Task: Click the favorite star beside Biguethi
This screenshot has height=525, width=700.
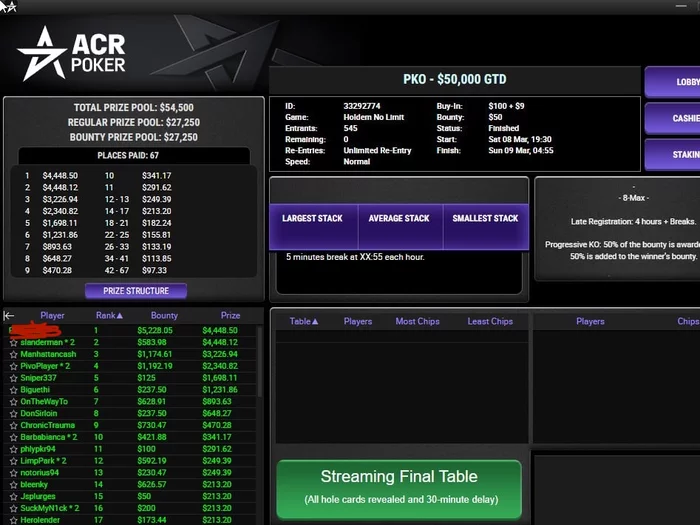Action: click(13, 390)
